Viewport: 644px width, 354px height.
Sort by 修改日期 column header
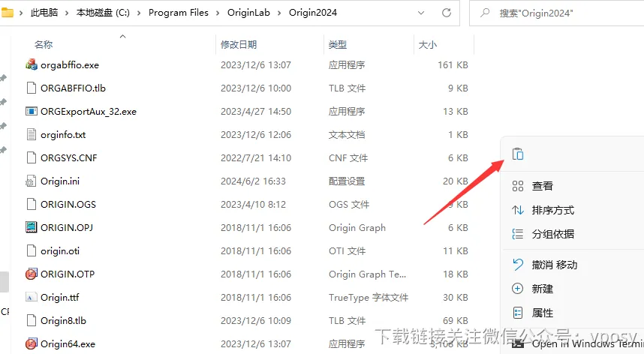click(x=239, y=44)
